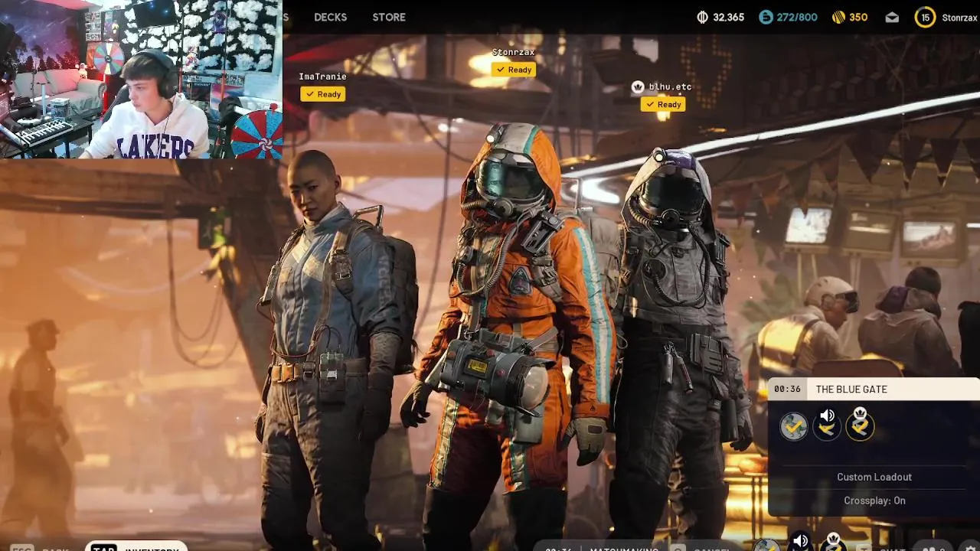Select the blhu.etc player name tag
Viewport: 980px width, 551px height.
point(670,87)
